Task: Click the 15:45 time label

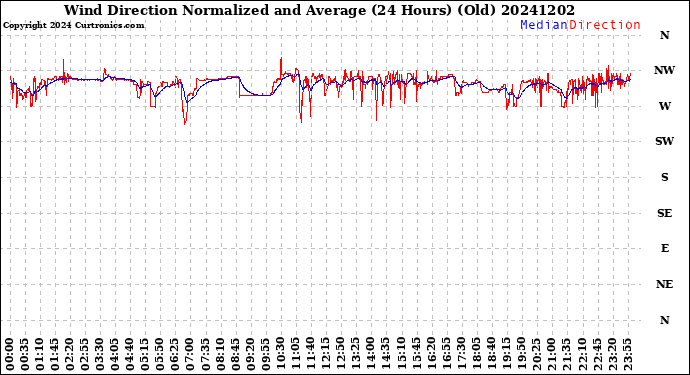Action: click(416, 355)
